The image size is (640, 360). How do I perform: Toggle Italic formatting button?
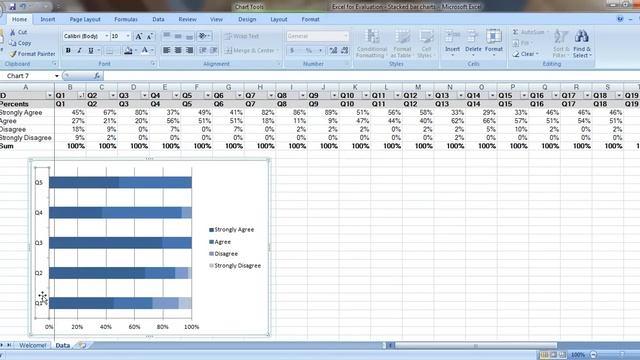(x=80, y=50)
